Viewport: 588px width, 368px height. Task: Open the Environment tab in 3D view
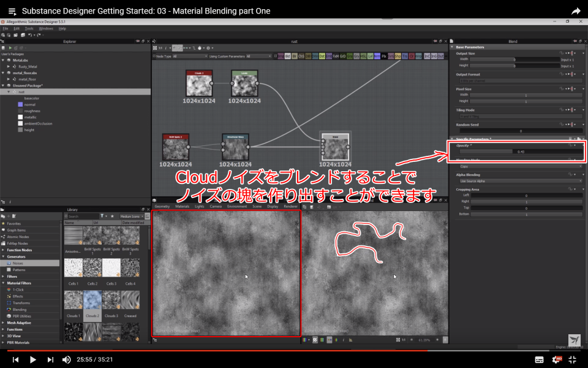237,207
